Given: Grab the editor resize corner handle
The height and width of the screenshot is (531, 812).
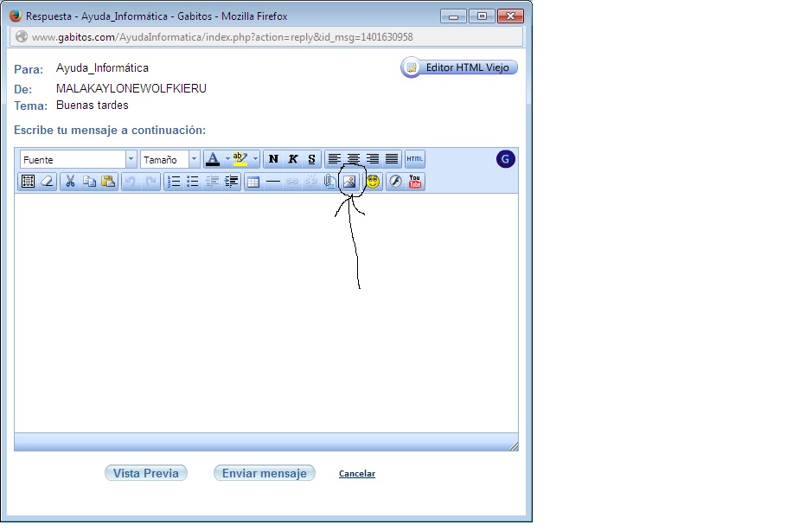Looking at the screenshot, I should click(x=513, y=446).
